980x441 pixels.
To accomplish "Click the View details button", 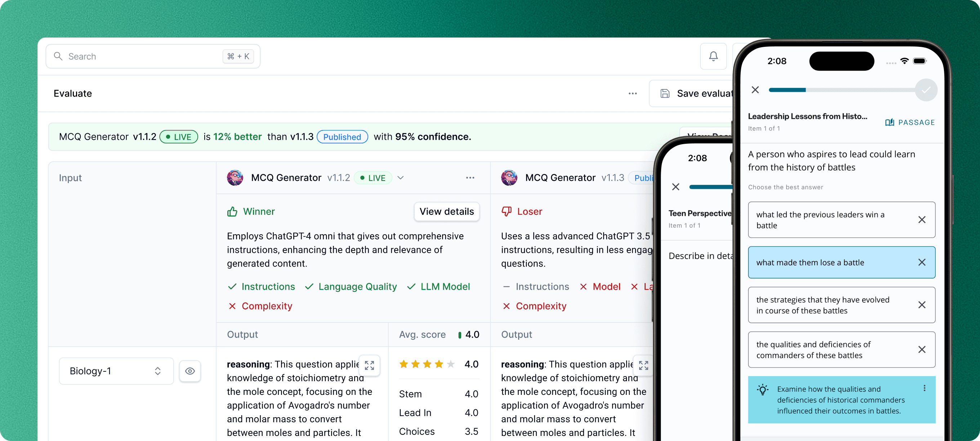I will 446,211.
